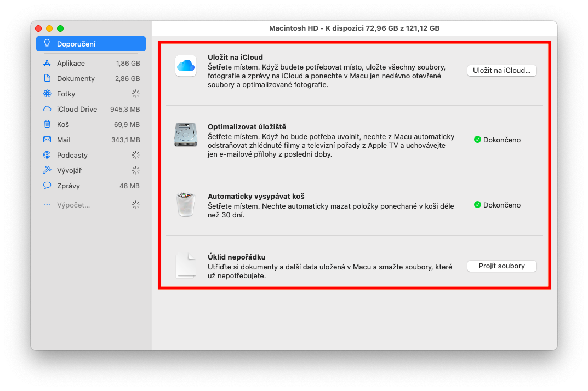588x391 pixels.
Task: Select the Doporučení sidebar item
Action: (91, 44)
